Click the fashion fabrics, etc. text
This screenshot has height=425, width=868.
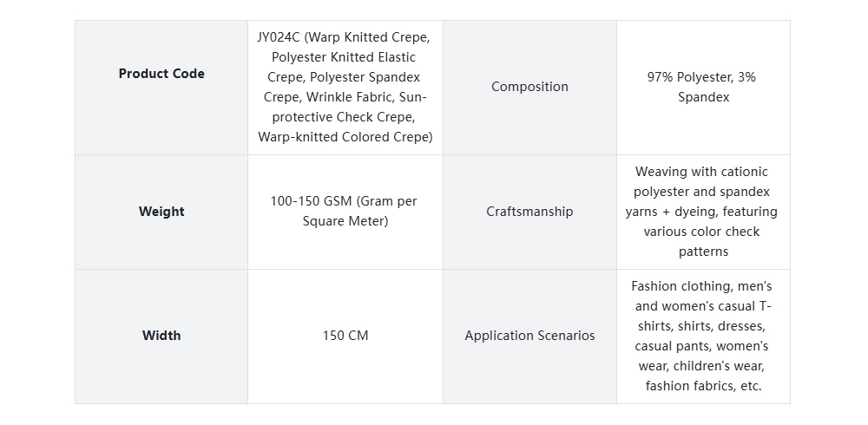point(703,386)
